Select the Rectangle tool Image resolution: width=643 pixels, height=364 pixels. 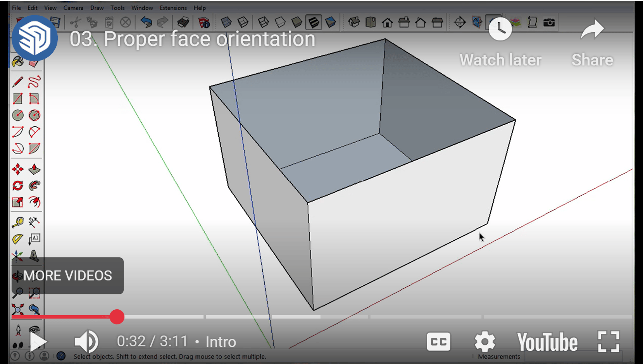click(x=17, y=99)
